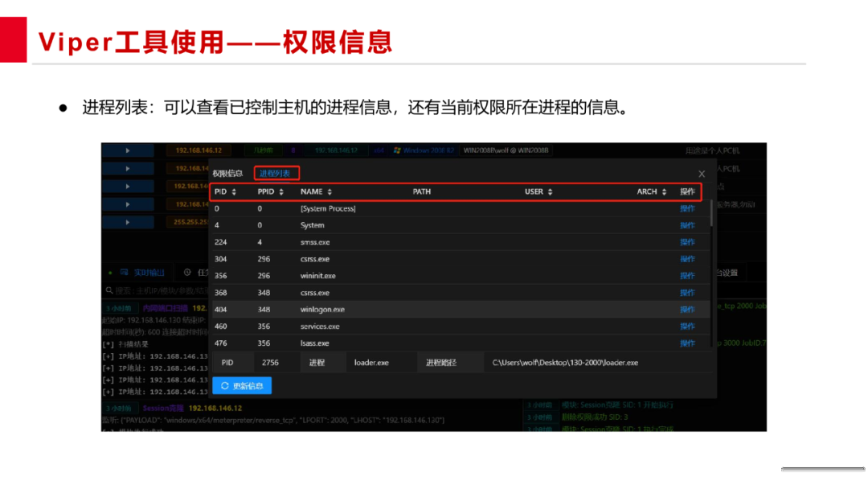Open 操作 for [System Process] row
Screen dimensions: 868x489
687,208
